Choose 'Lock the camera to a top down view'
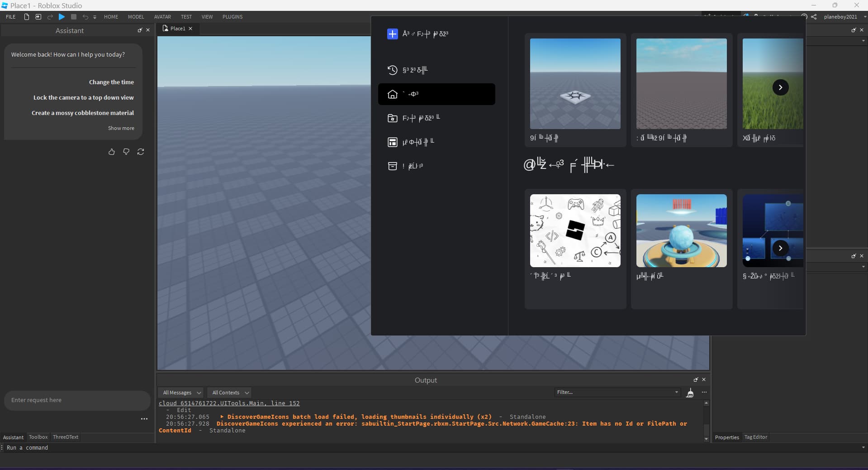 pos(83,97)
